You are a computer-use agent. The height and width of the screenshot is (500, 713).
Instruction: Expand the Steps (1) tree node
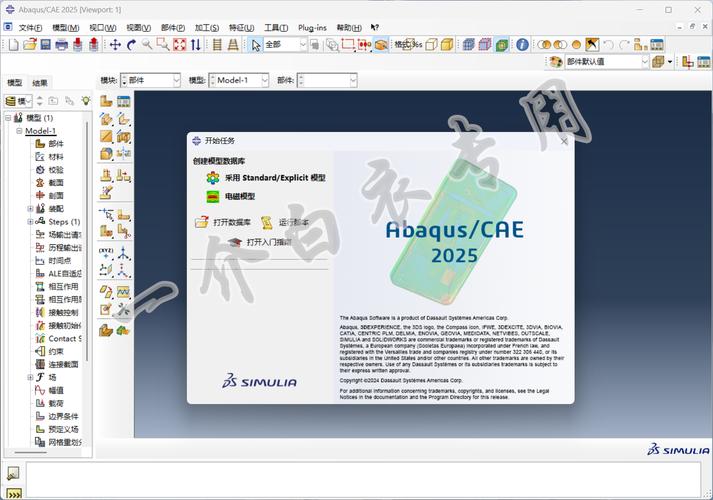tap(30, 222)
